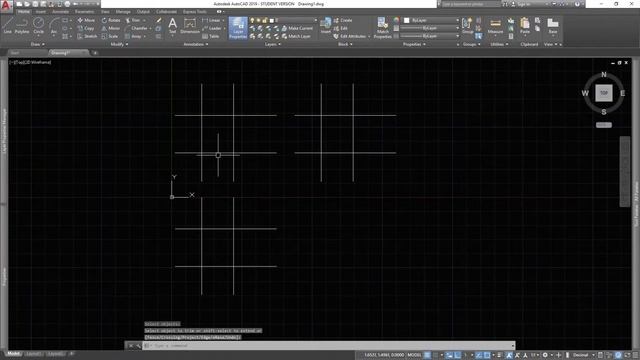Expand the Modify panel
The height and width of the screenshot is (360, 640).
119,44
